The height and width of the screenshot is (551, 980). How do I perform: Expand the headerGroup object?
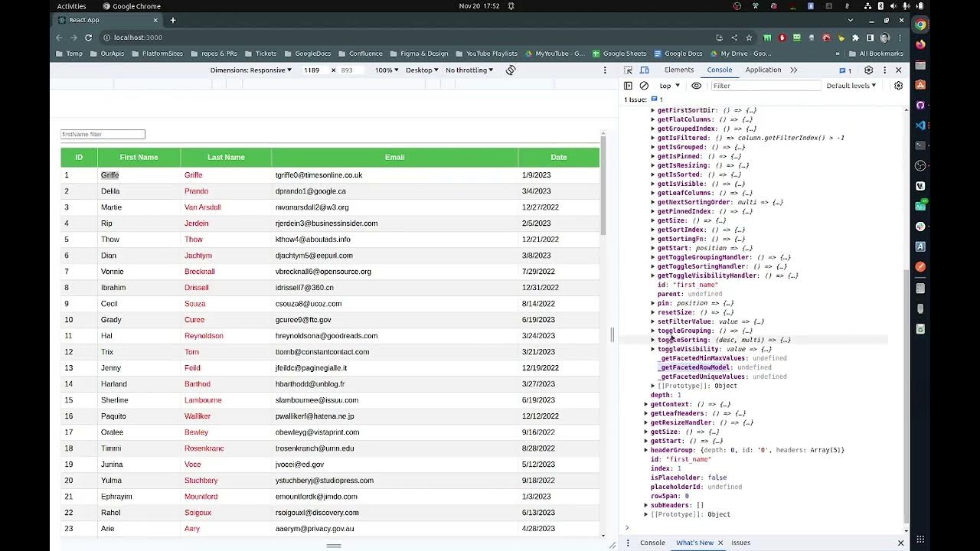[646, 450]
